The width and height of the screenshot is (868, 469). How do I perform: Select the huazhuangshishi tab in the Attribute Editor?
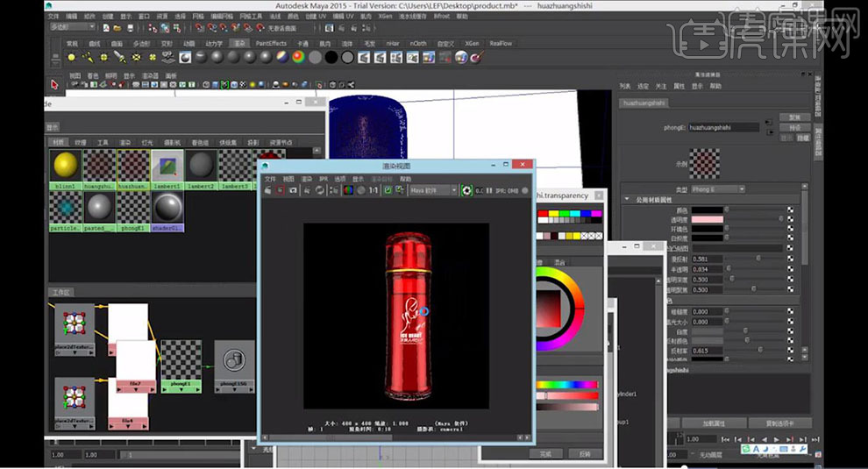point(644,103)
